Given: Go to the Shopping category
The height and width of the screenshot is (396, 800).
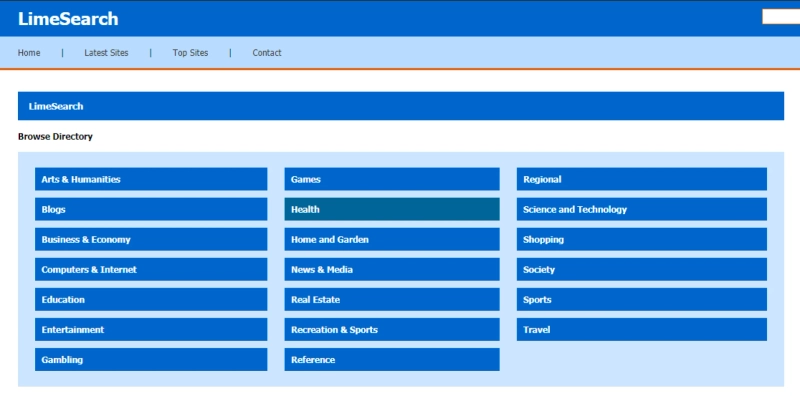Looking at the screenshot, I should 642,239.
